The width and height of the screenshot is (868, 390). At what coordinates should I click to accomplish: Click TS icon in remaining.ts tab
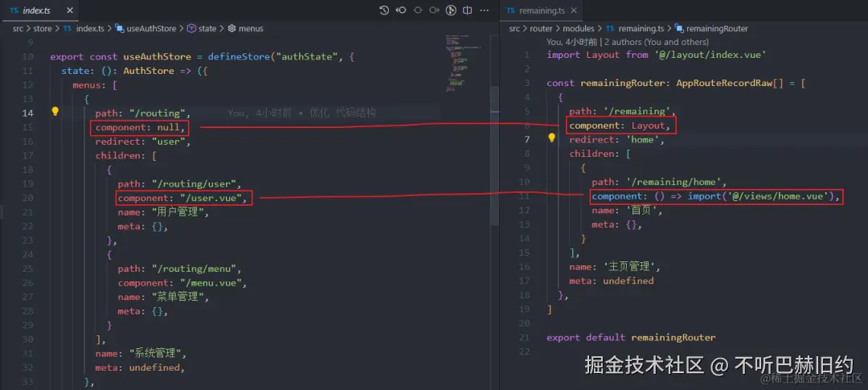click(x=510, y=10)
